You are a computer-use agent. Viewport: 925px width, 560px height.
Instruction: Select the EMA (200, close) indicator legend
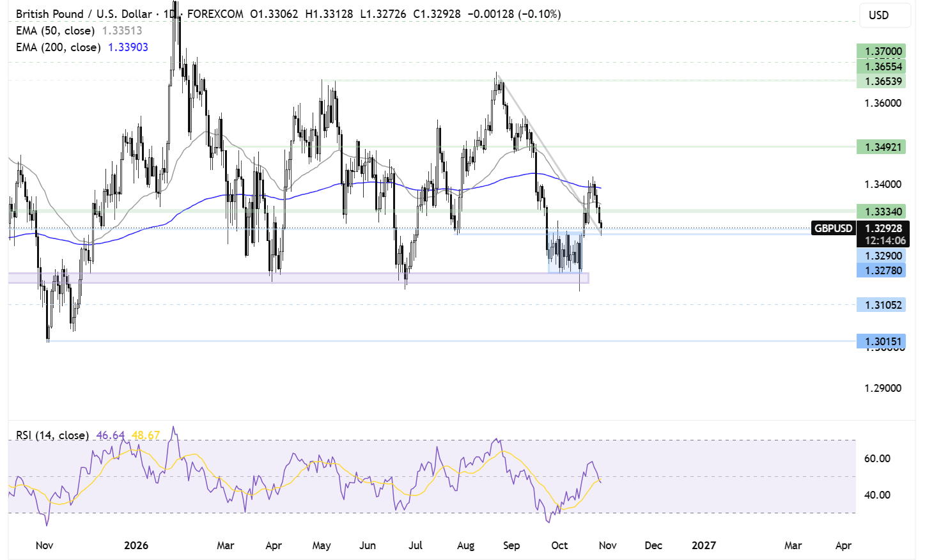[x=58, y=47]
